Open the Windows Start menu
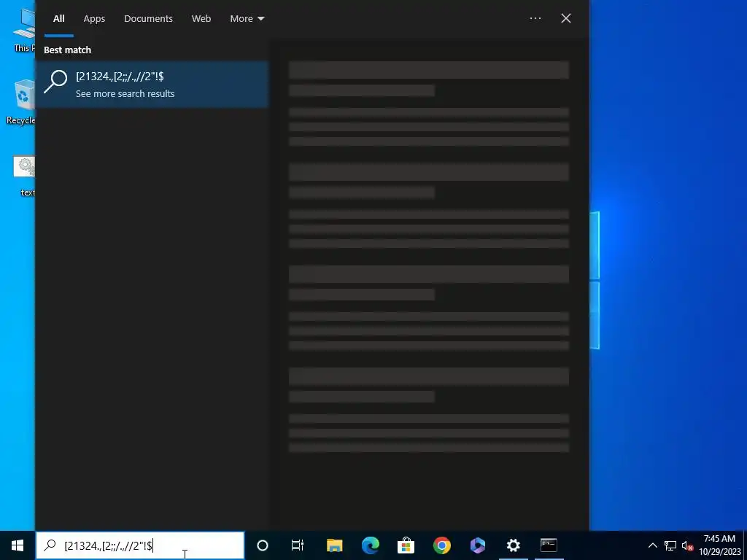This screenshot has height=560, width=747. (x=18, y=545)
